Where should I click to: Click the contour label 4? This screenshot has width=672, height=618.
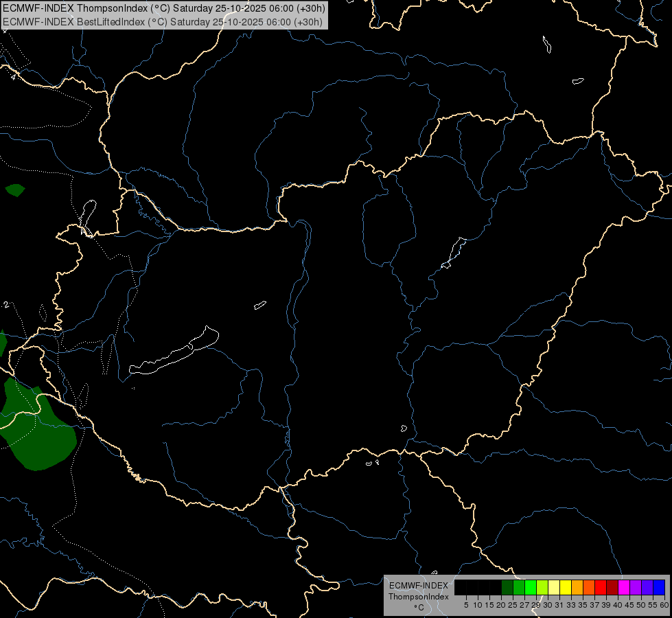coord(14,77)
